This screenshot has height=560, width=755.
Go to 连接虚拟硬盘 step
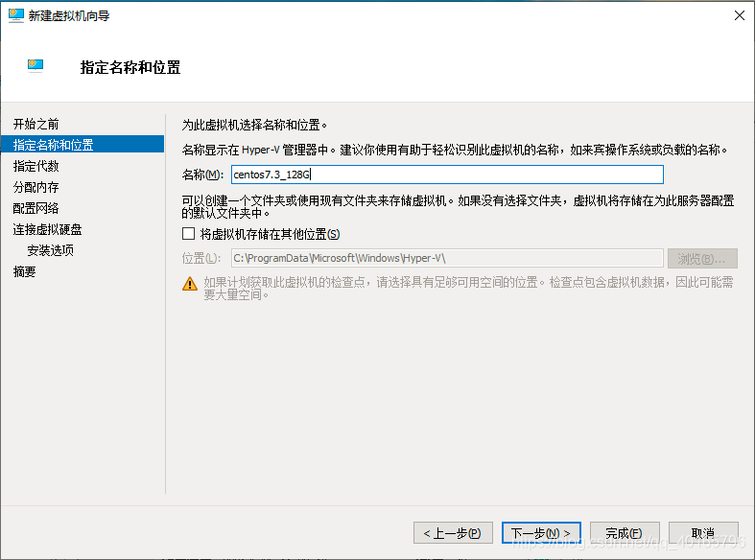[47, 229]
